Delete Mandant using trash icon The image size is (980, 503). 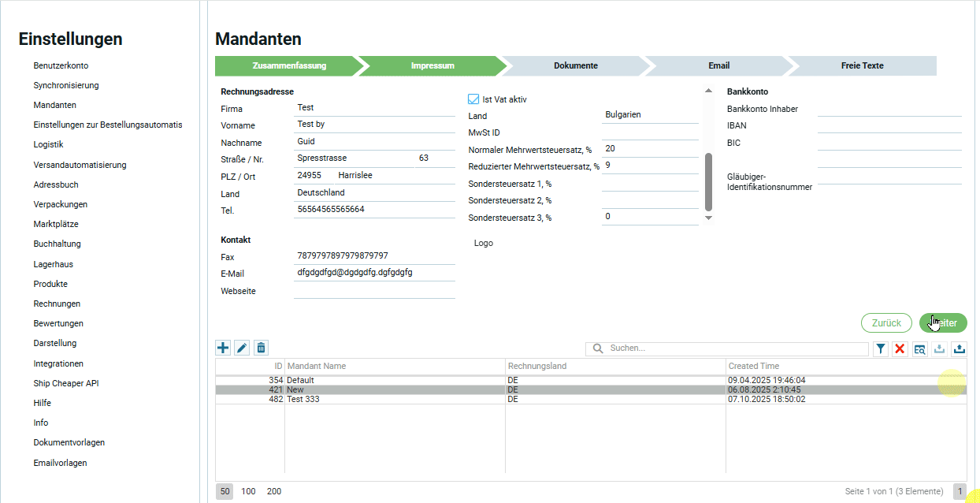tap(262, 348)
